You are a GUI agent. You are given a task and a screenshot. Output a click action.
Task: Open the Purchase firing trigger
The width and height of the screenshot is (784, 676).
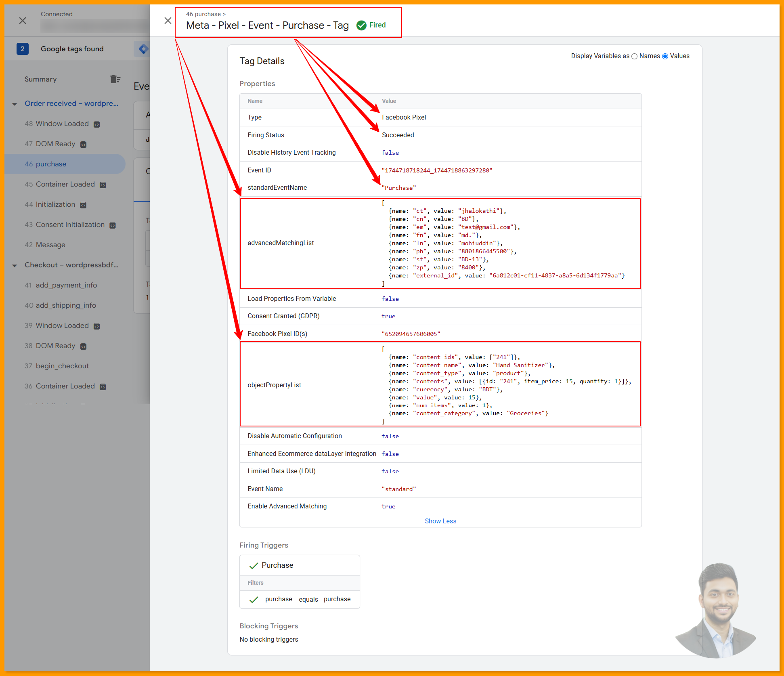(277, 565)
